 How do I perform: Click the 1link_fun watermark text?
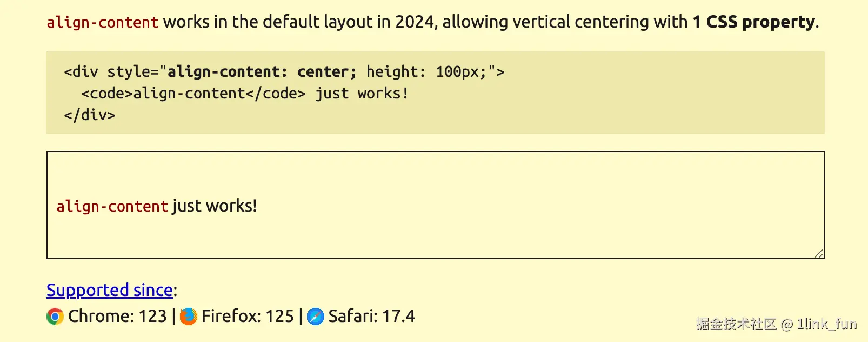(827, 324)
